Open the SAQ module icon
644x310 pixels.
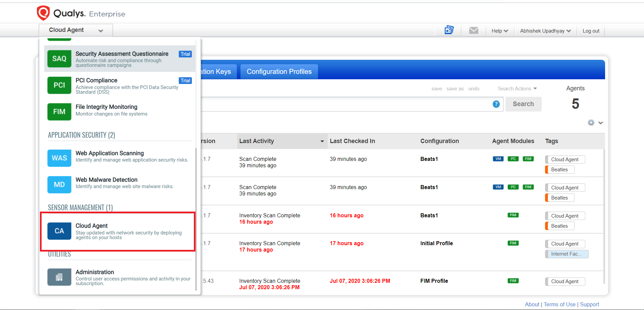59,59
